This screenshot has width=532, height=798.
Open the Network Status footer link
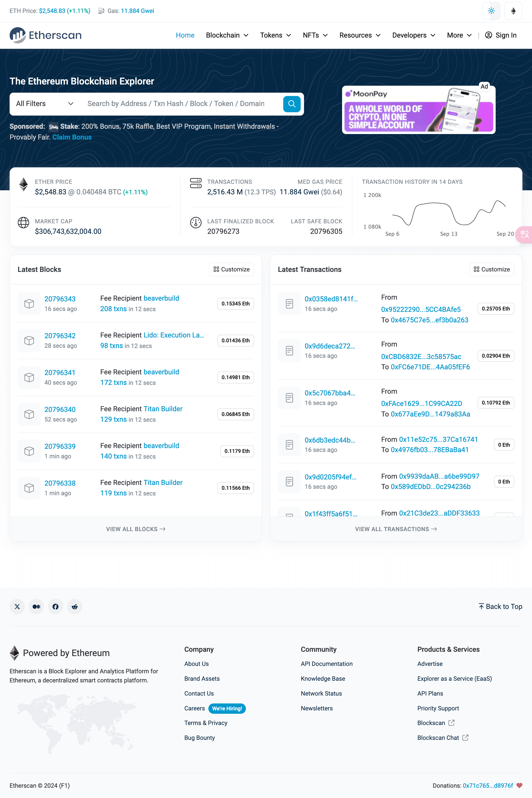(x=321, y=693)
